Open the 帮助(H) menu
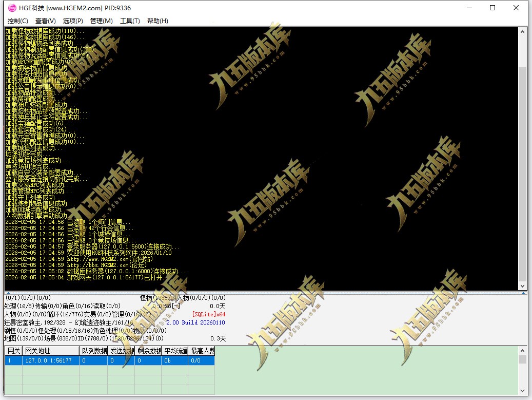532x400 pixels. click(x=157, y=21)
